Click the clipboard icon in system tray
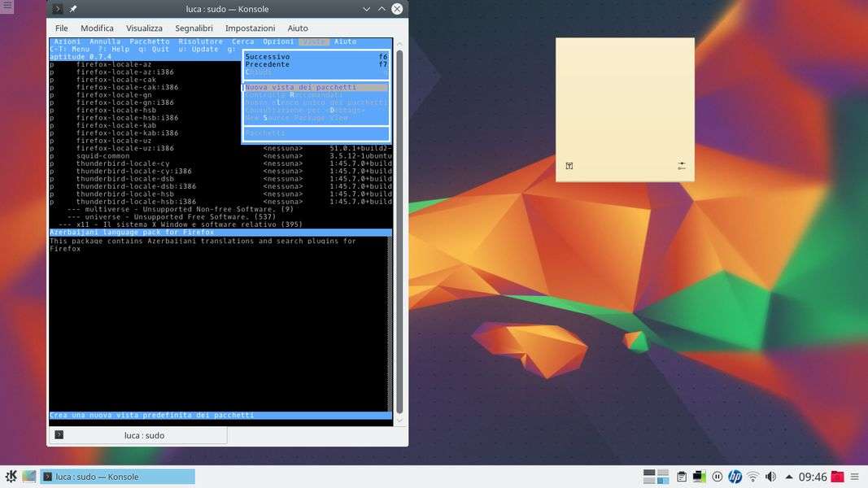Viewport: 868px width, 488px height. pos(682,477)
